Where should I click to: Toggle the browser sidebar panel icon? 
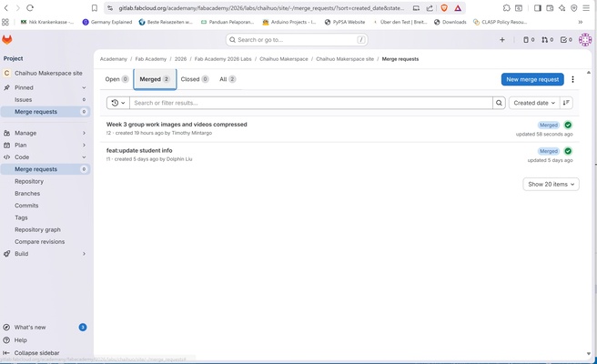click(537, 8)
